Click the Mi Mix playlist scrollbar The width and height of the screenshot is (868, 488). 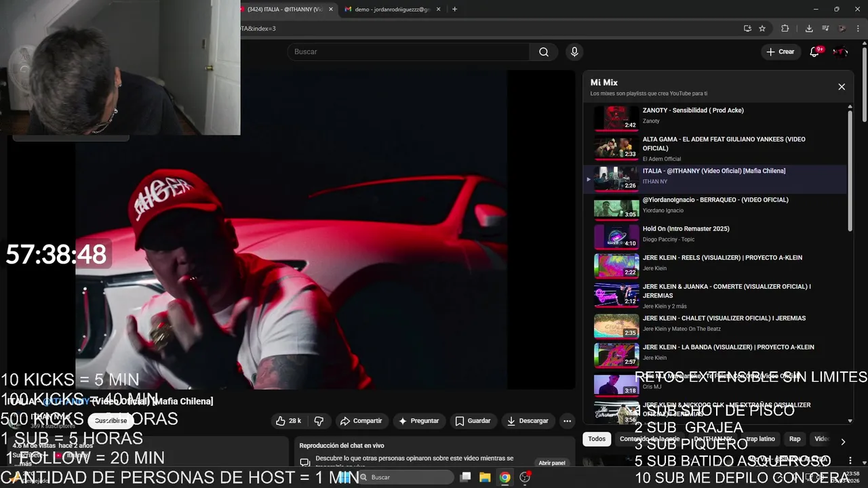[850, 171]
